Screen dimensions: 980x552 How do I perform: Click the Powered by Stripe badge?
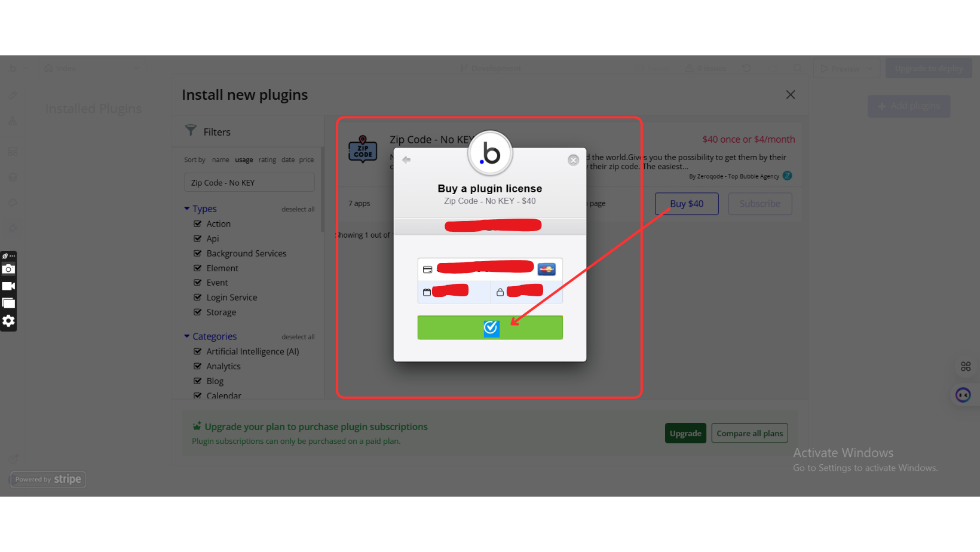coord(48,479)
